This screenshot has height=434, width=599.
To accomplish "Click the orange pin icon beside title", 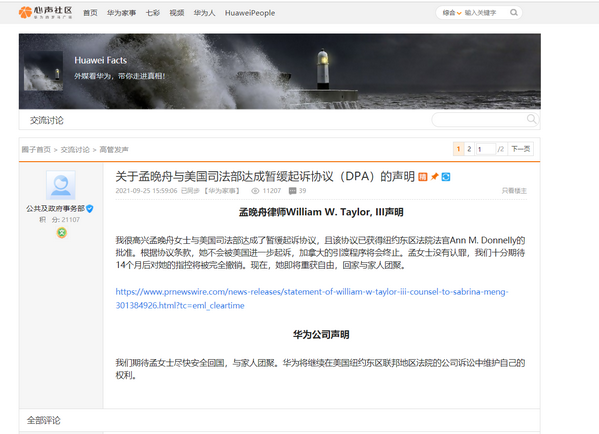I will 434,177.
